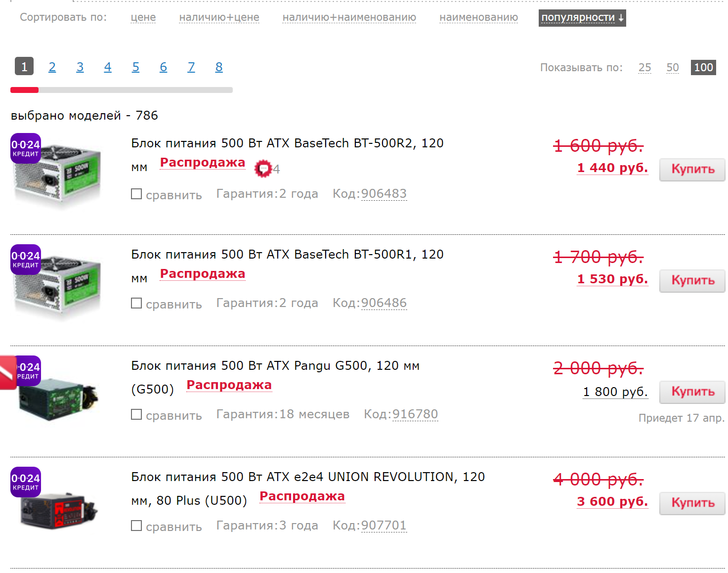Click the 0-0-24 credit badge on BaseTech BT-500R2
Image resolution: width=728 pixels, height=573 pixels.
pos(26,148)
